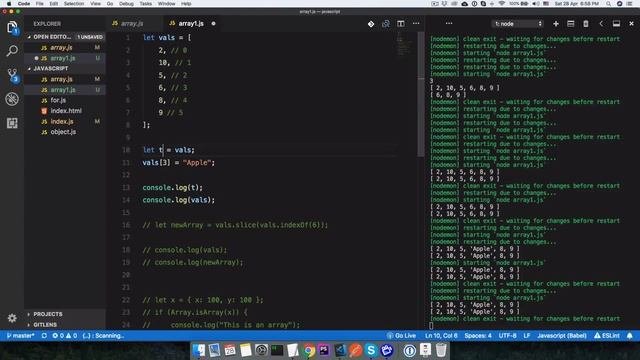Click the editor vertical scrollbar
This screenshot has height=360, width=640.
pos(420,94)
